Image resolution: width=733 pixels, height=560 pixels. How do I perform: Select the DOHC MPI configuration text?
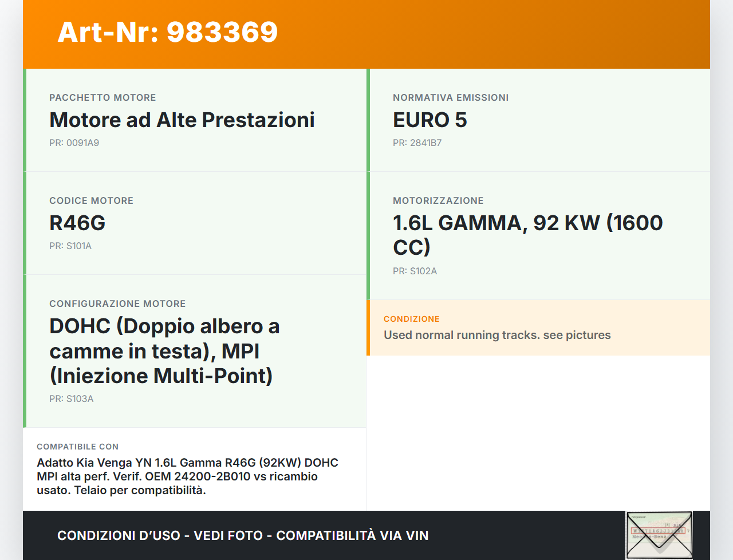pyautogui.click(x=164, y=350)
